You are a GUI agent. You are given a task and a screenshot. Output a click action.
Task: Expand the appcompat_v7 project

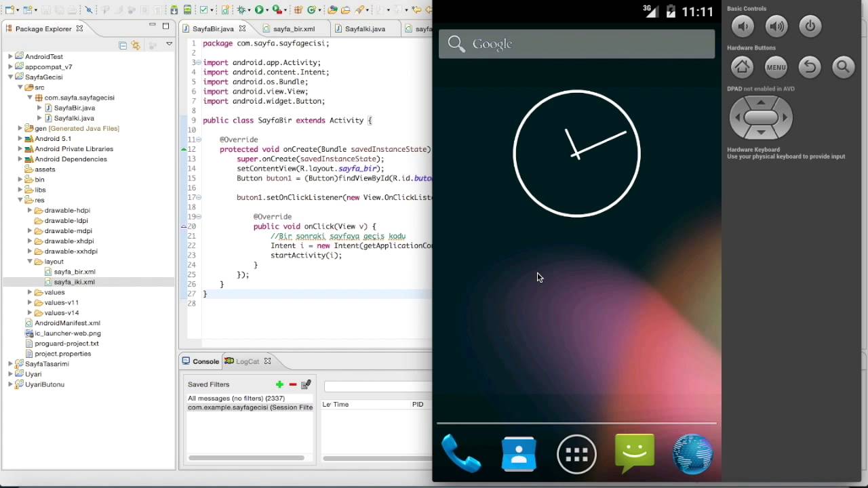pyautogui.click(x=10, y=67)
